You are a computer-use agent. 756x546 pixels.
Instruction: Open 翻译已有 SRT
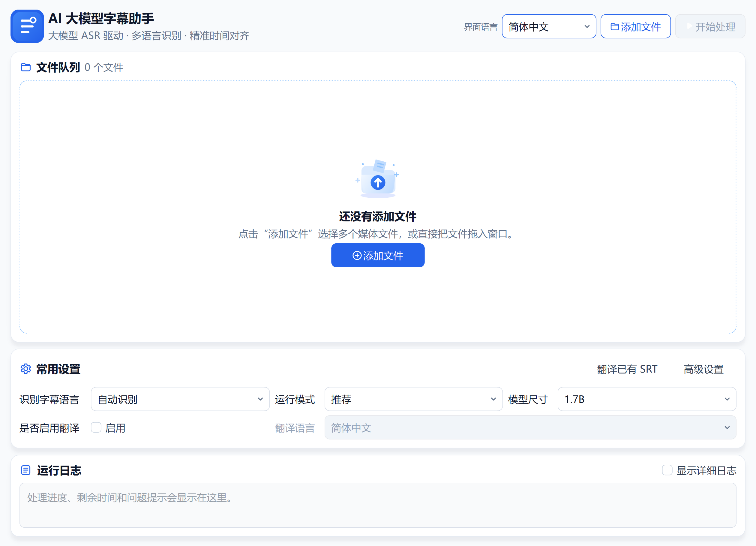(x=627, y=369)
